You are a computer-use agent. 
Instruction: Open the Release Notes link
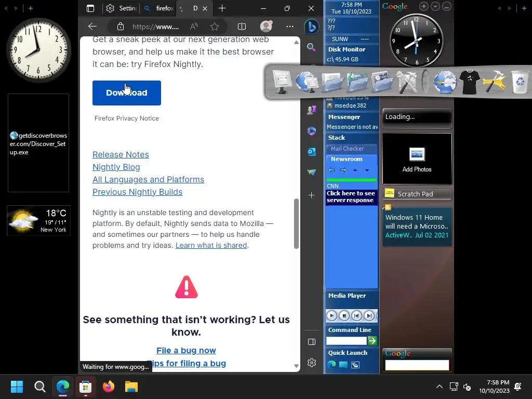point(121,154)
